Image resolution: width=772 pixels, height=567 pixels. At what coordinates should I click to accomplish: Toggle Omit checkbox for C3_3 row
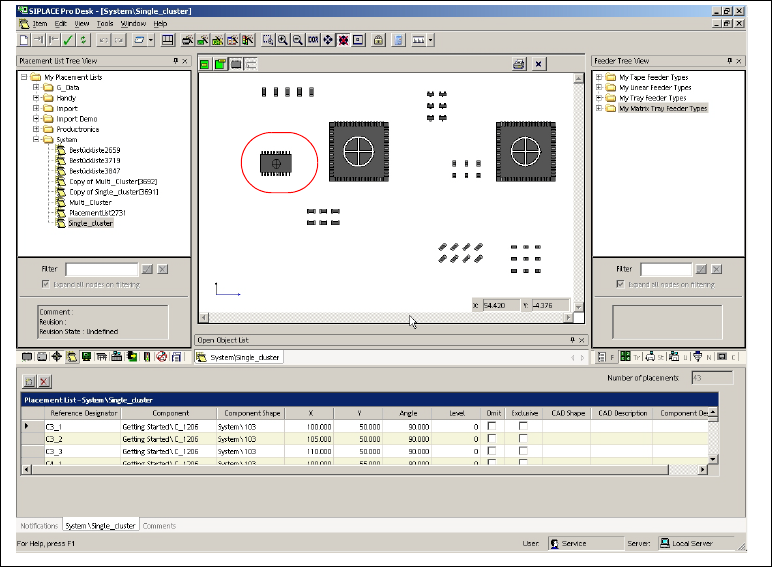(493, 451)
